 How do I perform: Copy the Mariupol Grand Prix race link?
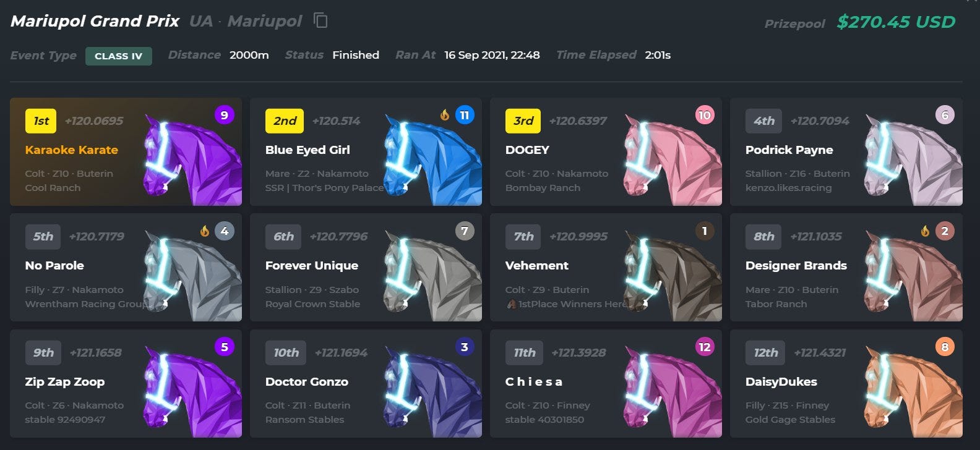pos(320,20)
